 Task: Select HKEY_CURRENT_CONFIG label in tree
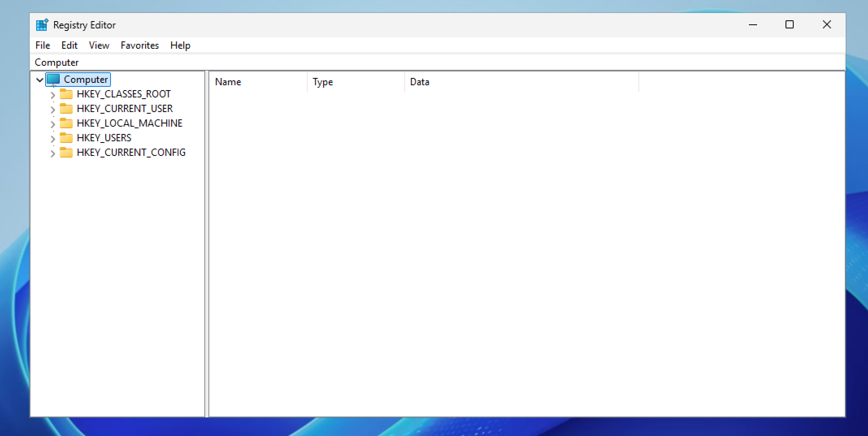(x=131, y=152)
